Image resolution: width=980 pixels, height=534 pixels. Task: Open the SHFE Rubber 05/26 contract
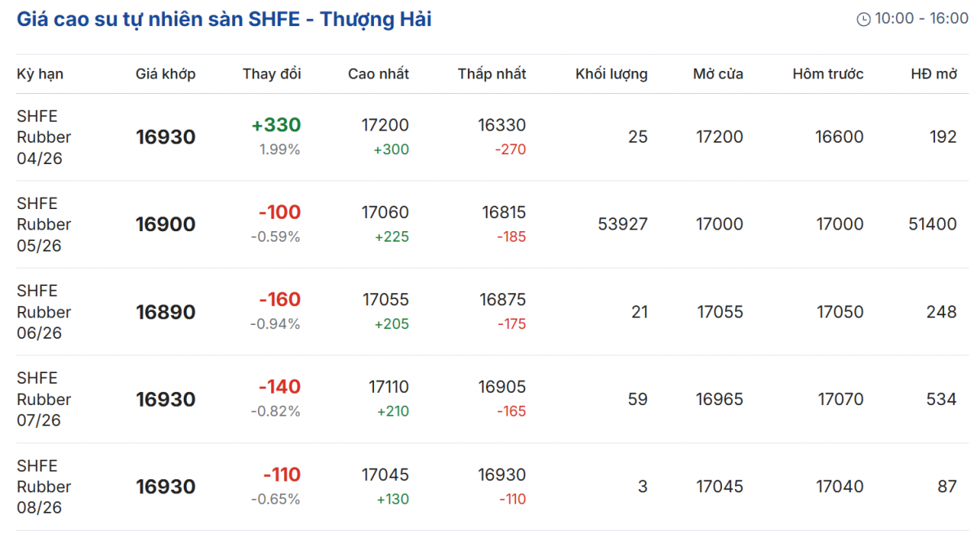pos(43,225)
